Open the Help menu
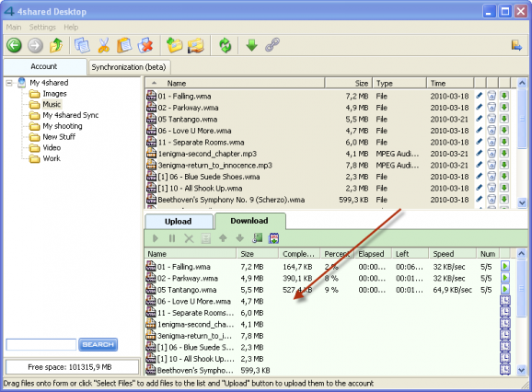The width and height of the screenshot is (532, 392). pyautogui.click(x=71, y=27)
